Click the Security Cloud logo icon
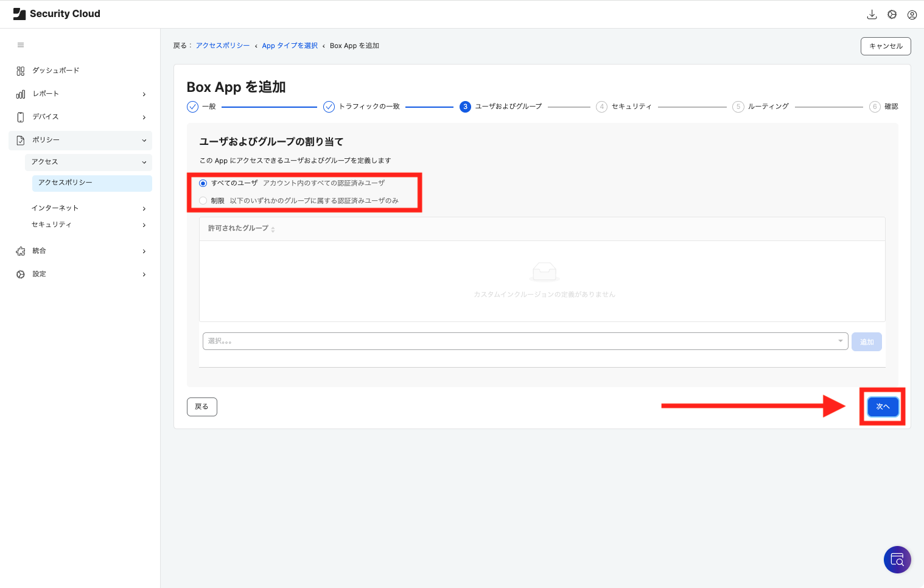This screenshot has width=924, height=588. pos(19,14)
